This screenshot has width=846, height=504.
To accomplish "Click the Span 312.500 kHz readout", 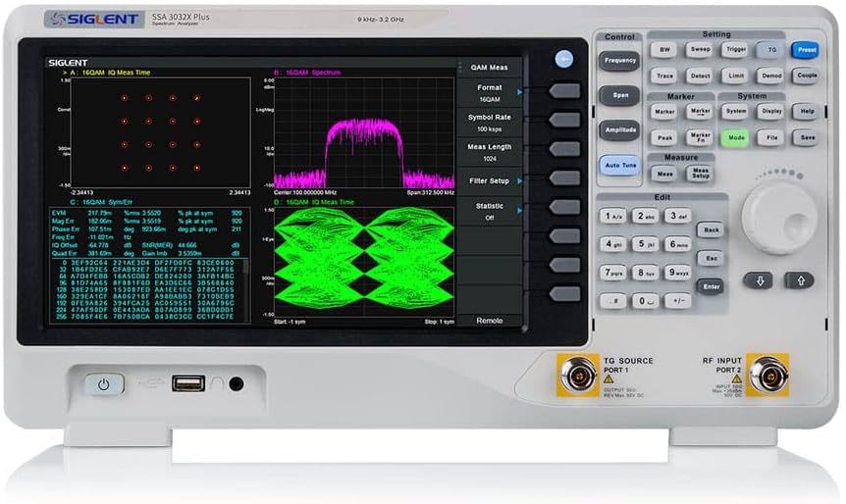I will tap(430, 192).
